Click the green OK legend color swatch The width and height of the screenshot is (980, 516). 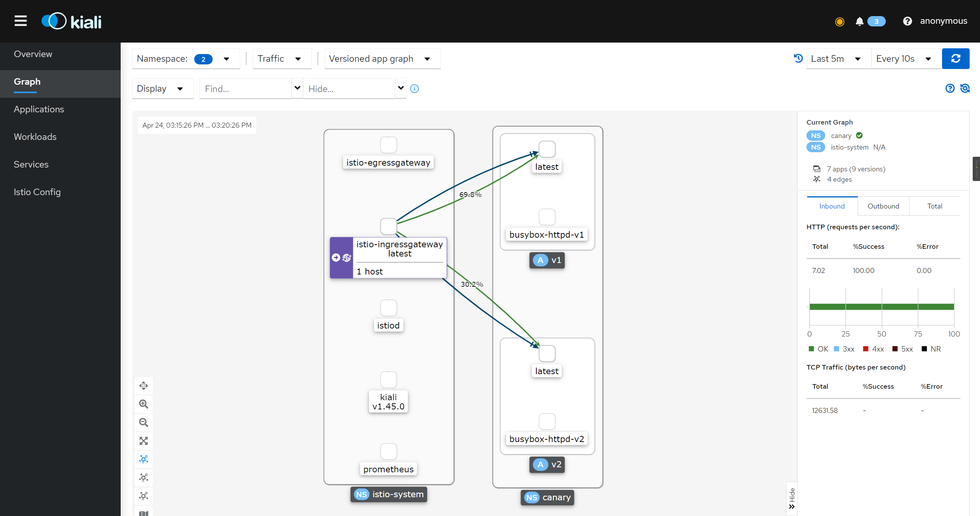coord(811,349)
